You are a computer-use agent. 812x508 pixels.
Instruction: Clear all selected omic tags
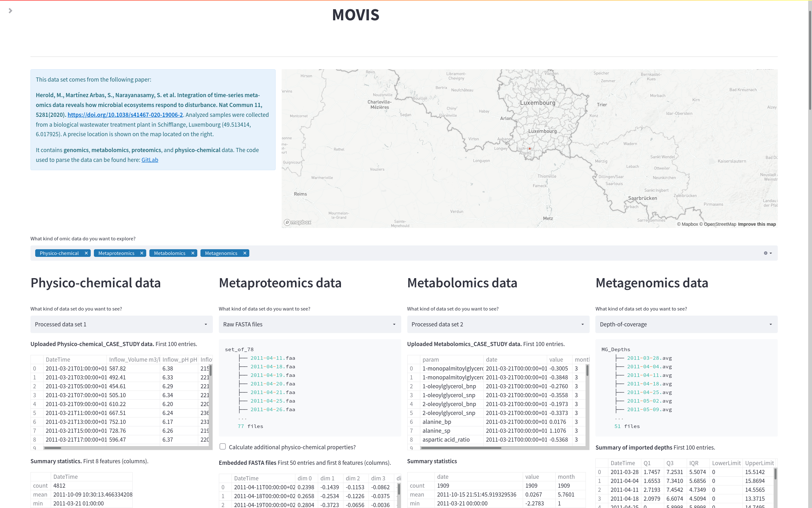[765, 253]
